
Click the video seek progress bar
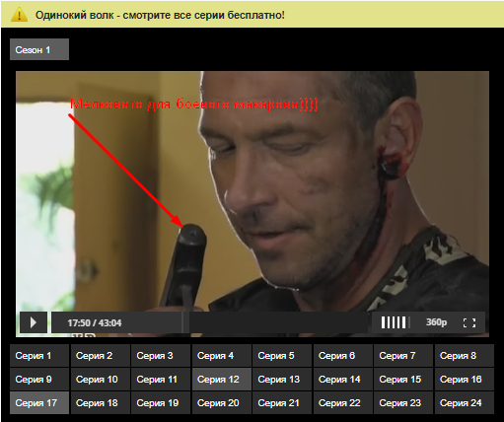[278, 322]
